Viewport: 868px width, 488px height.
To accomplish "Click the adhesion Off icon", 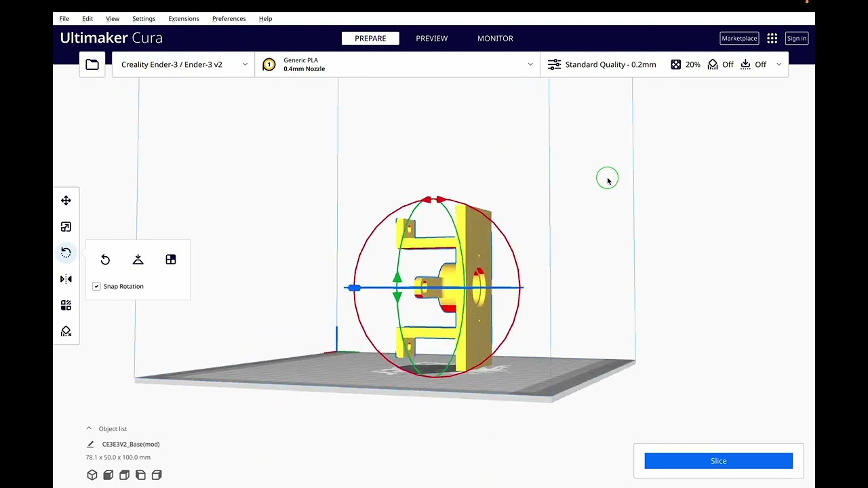I will point(745,64).
